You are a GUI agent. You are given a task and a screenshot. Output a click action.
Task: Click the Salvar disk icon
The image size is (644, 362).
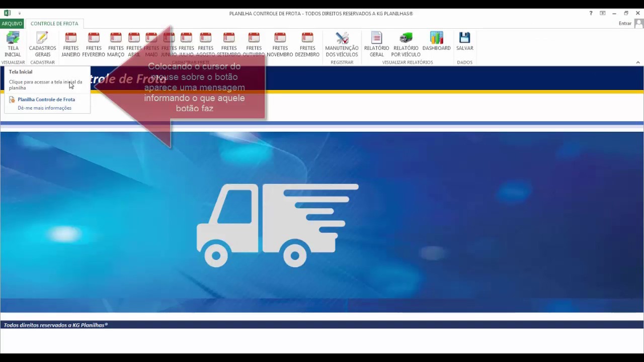[x=464, y=38]
